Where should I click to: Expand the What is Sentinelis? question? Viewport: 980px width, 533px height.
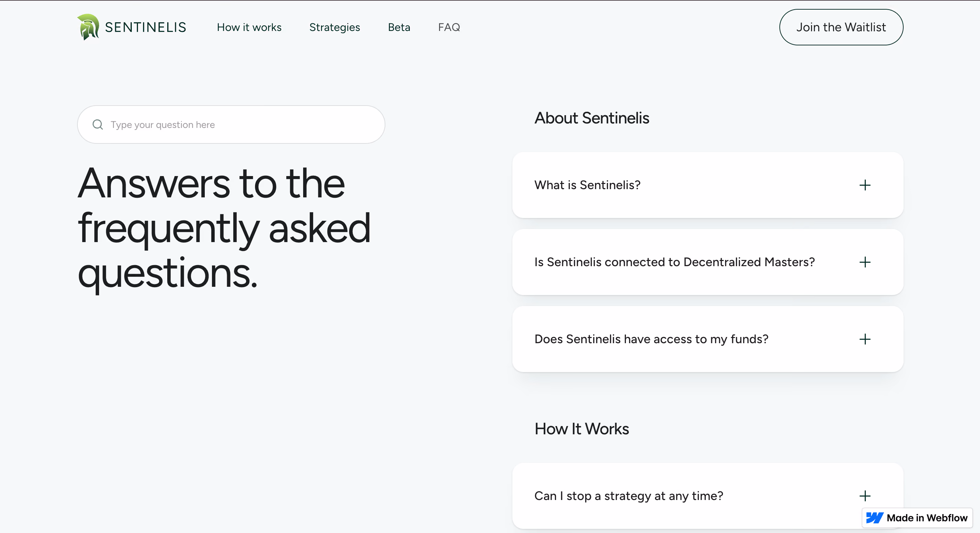point(707,185)
